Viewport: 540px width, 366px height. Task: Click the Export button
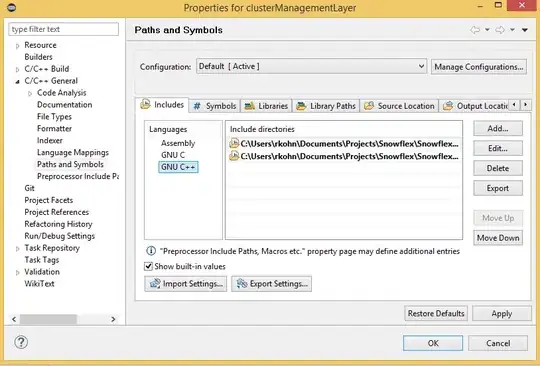[498, 188]
